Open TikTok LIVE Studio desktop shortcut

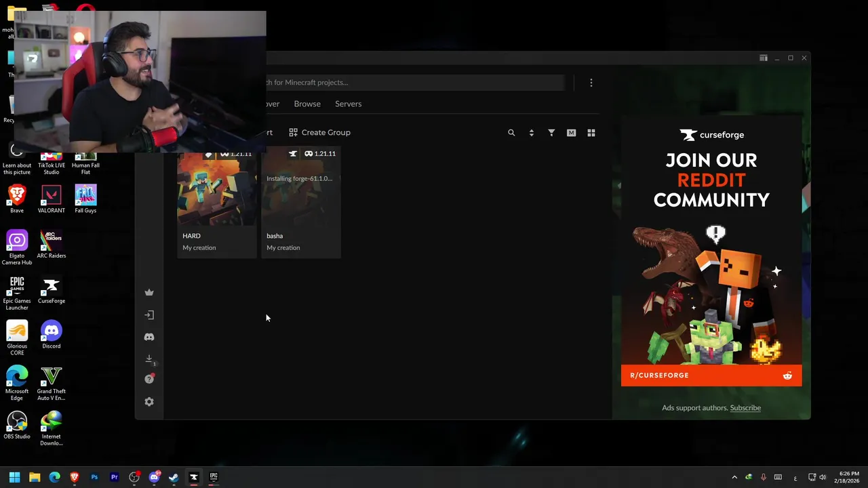[52, 163]
